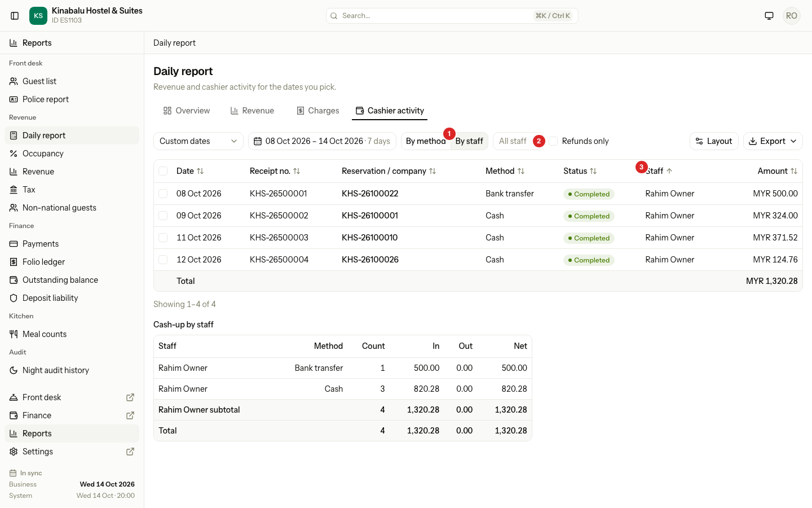
Task: Click the KS hostel logo badge
Action: 38,16
